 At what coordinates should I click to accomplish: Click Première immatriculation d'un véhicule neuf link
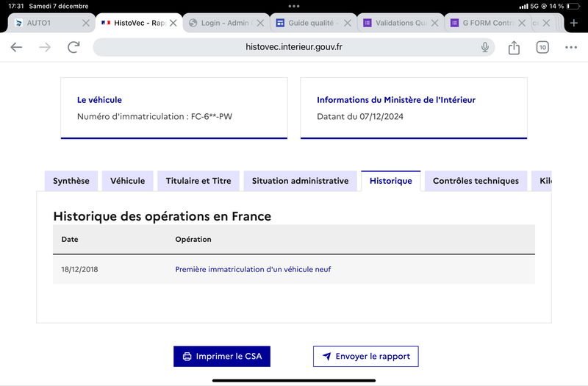(253, 269)
